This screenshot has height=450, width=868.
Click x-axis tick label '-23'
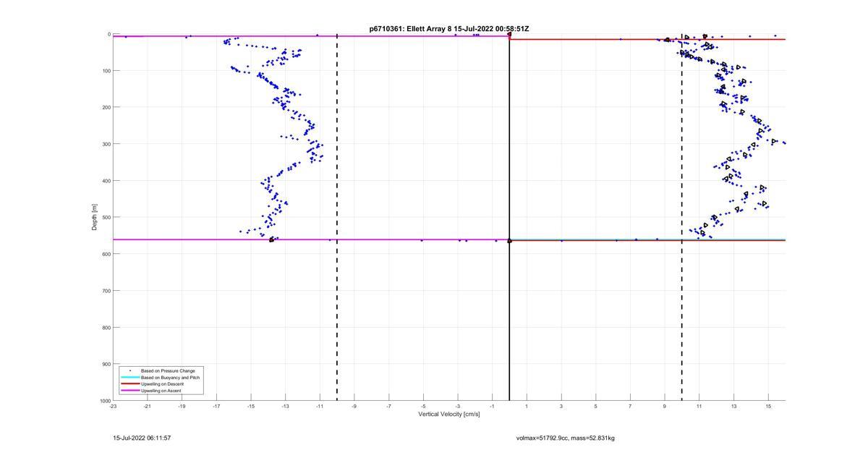pos(113,407)
